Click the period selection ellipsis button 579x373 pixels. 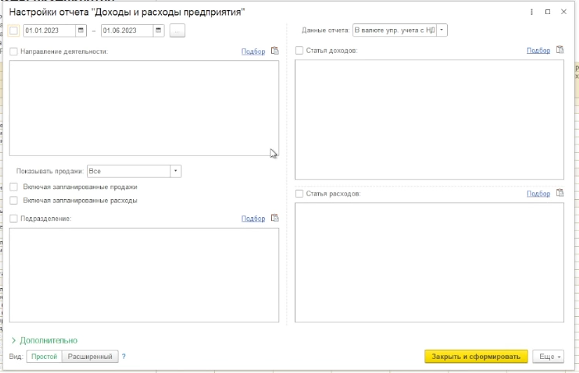(x=177, y=31)
